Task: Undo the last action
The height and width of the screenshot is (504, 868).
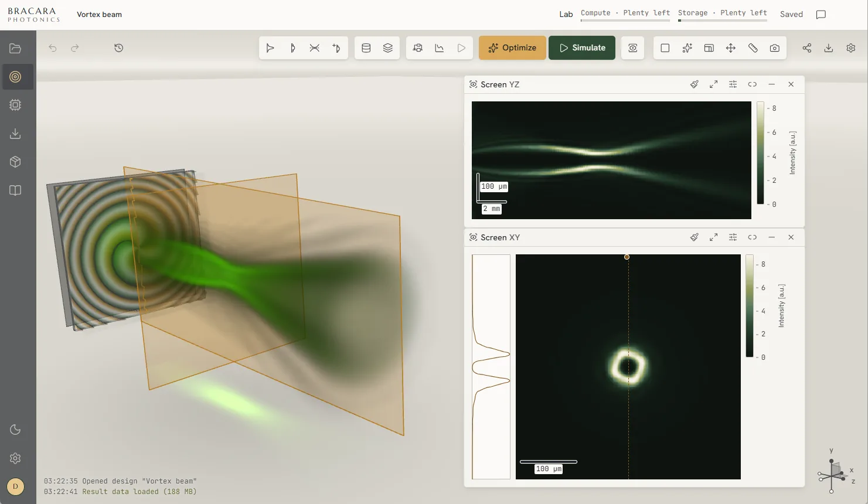Action: [53, 48]
